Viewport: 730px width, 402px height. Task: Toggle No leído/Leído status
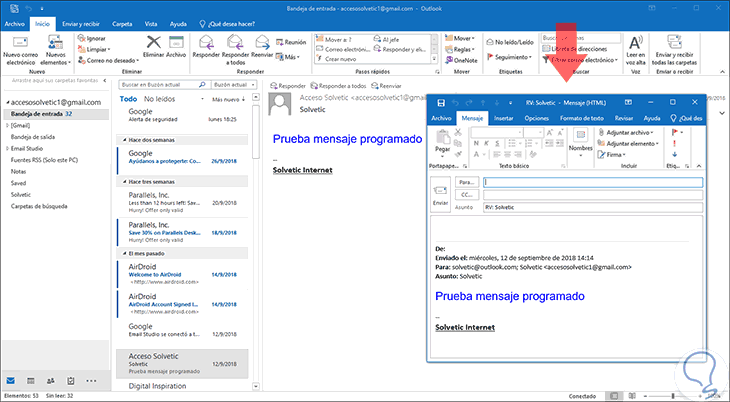pos(512,42)
